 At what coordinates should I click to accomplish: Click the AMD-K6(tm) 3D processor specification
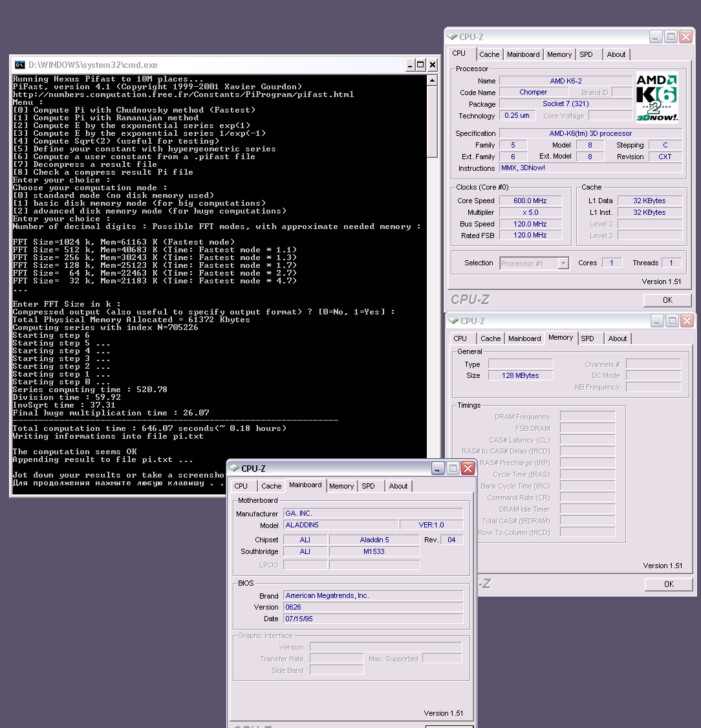click(x=590, y=134)
